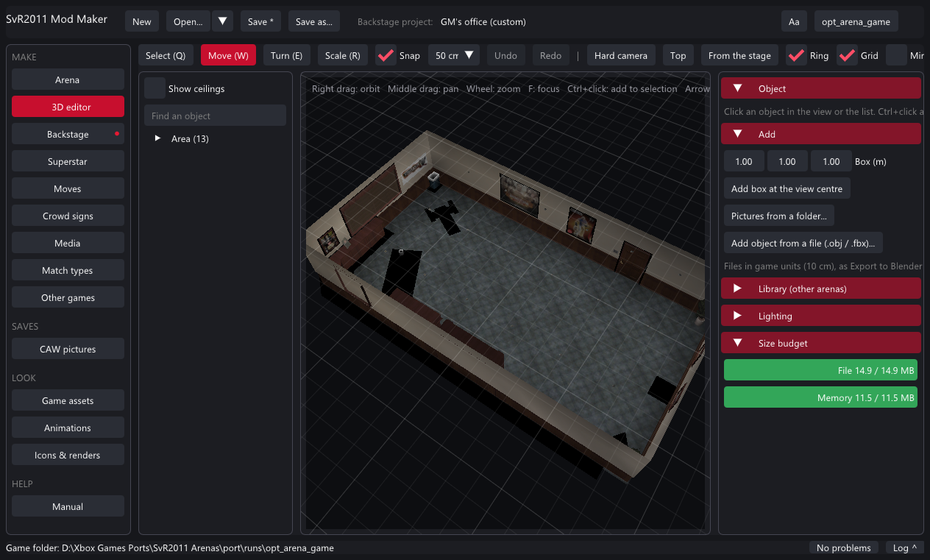Toggle the Ring checkbox
This screenshot has height=560, width=930.
[796, 55]
